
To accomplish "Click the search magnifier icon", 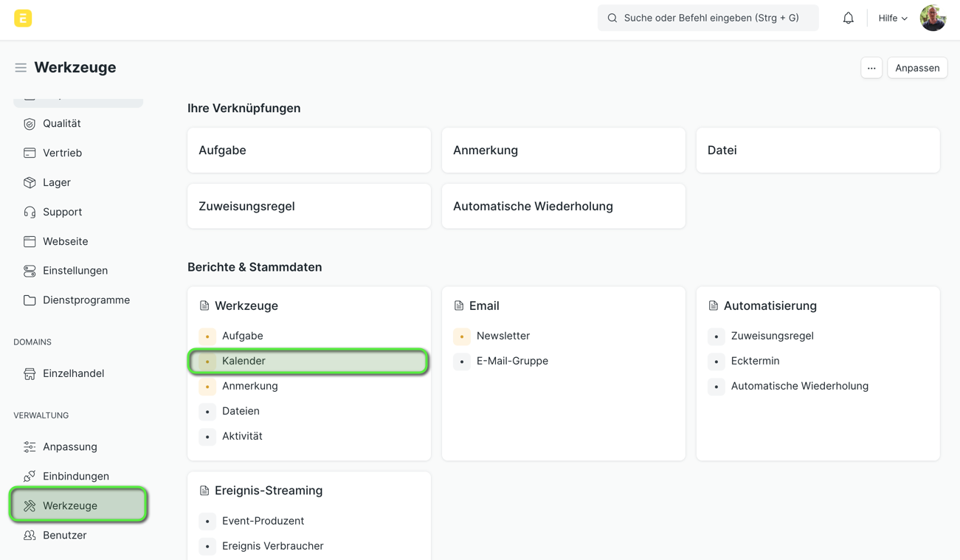I will coord(612,18).
